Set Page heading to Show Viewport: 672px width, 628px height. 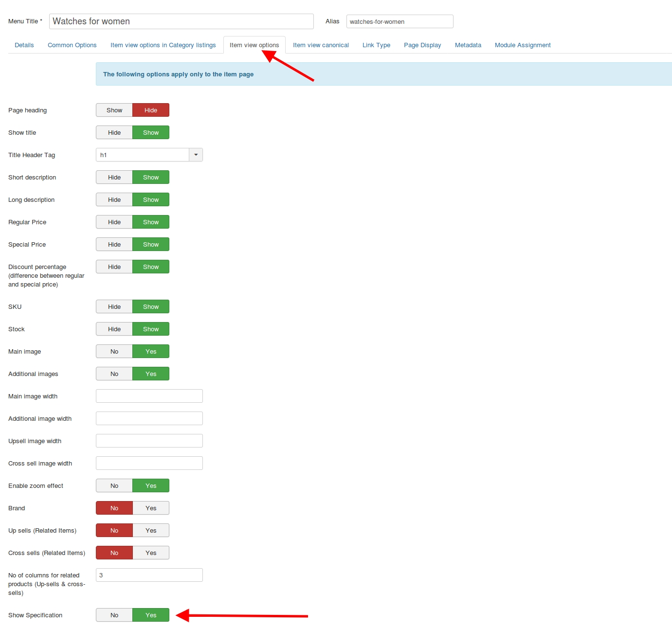click(x=114, y=110)
